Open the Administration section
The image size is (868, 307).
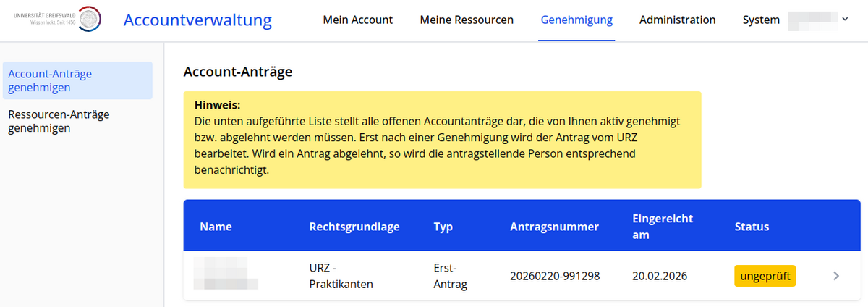[x=677, y=20]
